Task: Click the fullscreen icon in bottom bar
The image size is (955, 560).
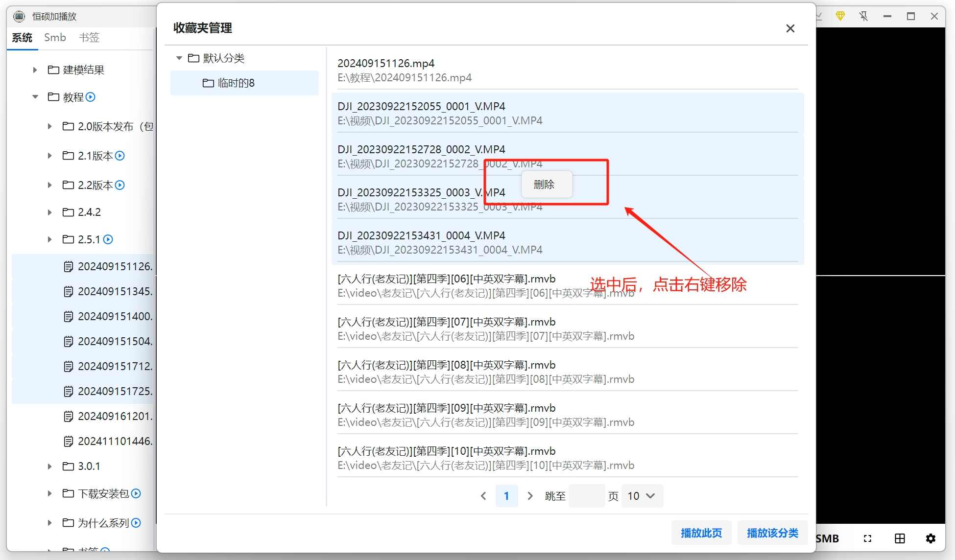Action: pyautogui.click(x=867, y=538)
